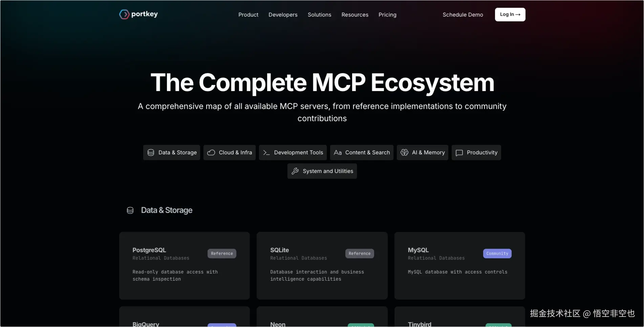This screenshot has height=327, width=644.
Task: Click the chat bubble icon in Productivity chip
Action: (x=459, y=153)
